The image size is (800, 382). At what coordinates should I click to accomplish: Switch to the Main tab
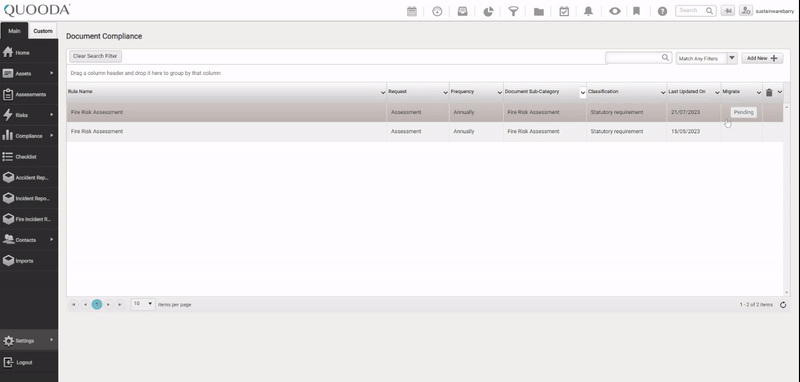click(x=14, y=31)
